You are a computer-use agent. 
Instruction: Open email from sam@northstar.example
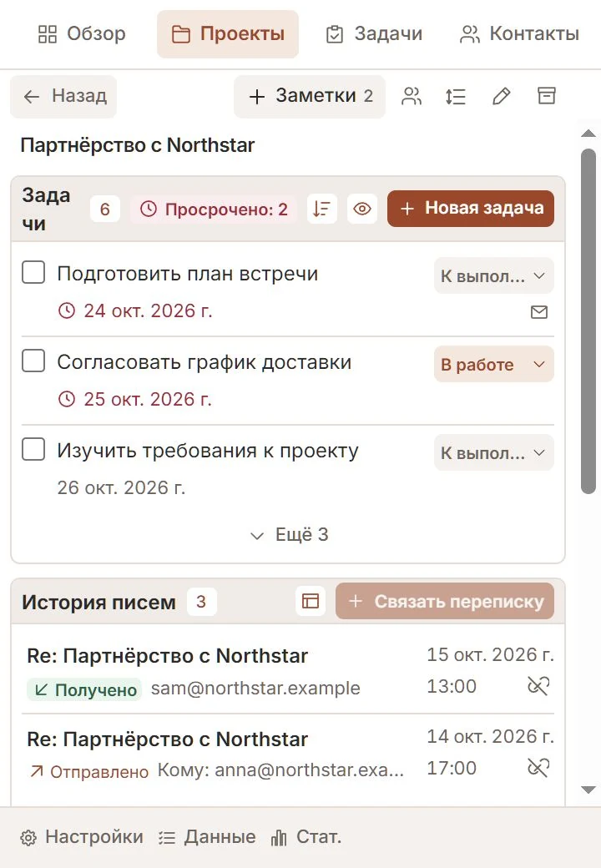[288, 672]
